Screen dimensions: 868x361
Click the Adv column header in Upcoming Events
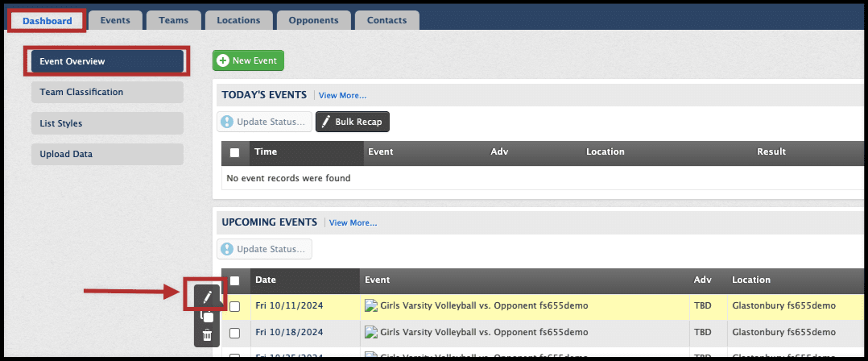(702, 280)
